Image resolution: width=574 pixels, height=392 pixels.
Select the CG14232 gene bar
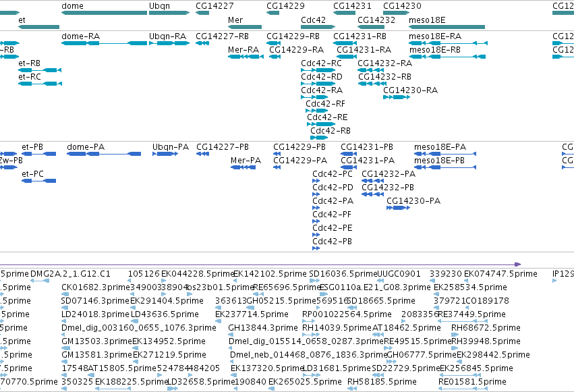tap(371, 27)
